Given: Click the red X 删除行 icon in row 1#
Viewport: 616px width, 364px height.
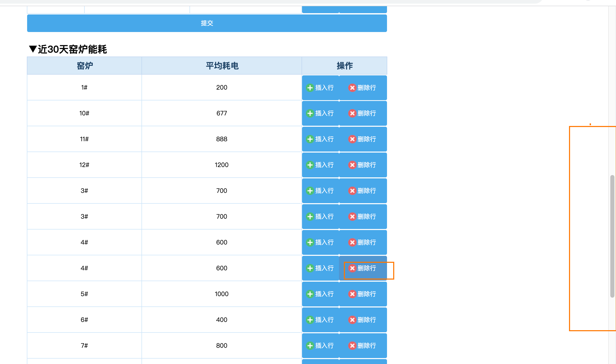Looking at the screenshot, I should click(352, 88).
